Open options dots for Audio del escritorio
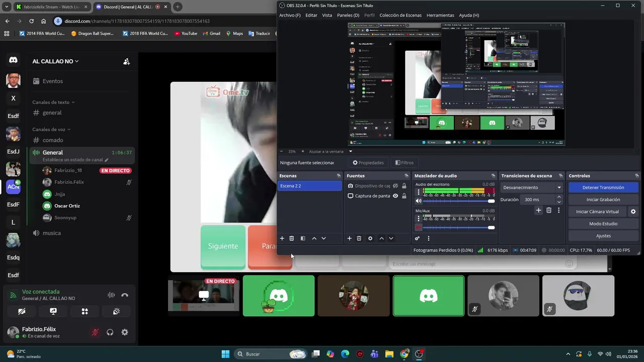The image size is (644, 362). (418, 192)
